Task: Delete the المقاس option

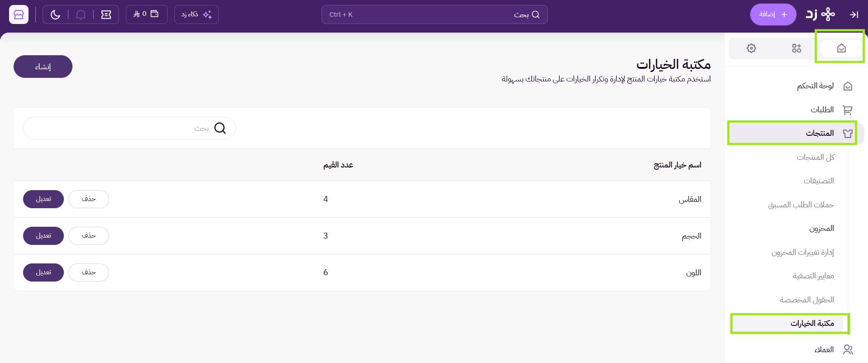Action: coord(89,199)
